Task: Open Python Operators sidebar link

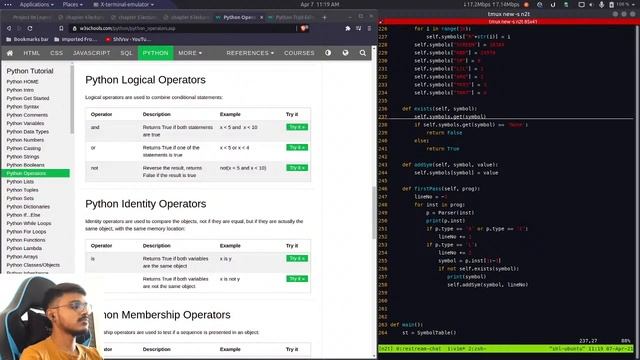Action: (x=36, y=173)
